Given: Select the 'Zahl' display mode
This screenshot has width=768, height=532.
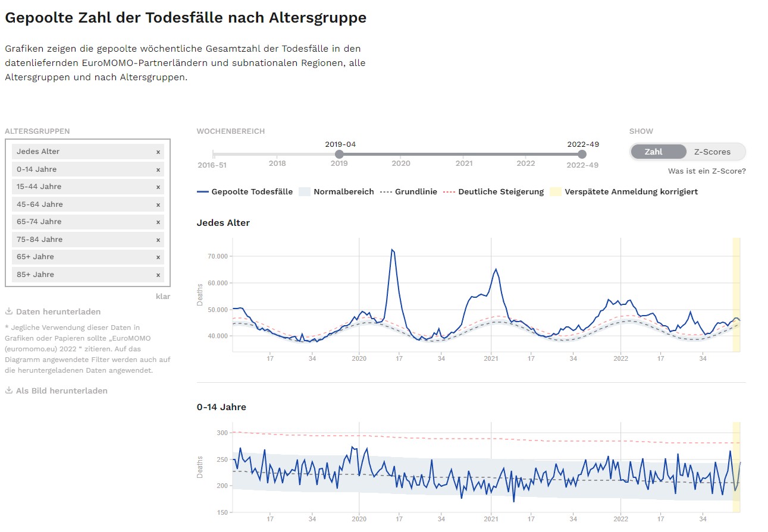Looking at the screenshot, I should pos(653,152).
